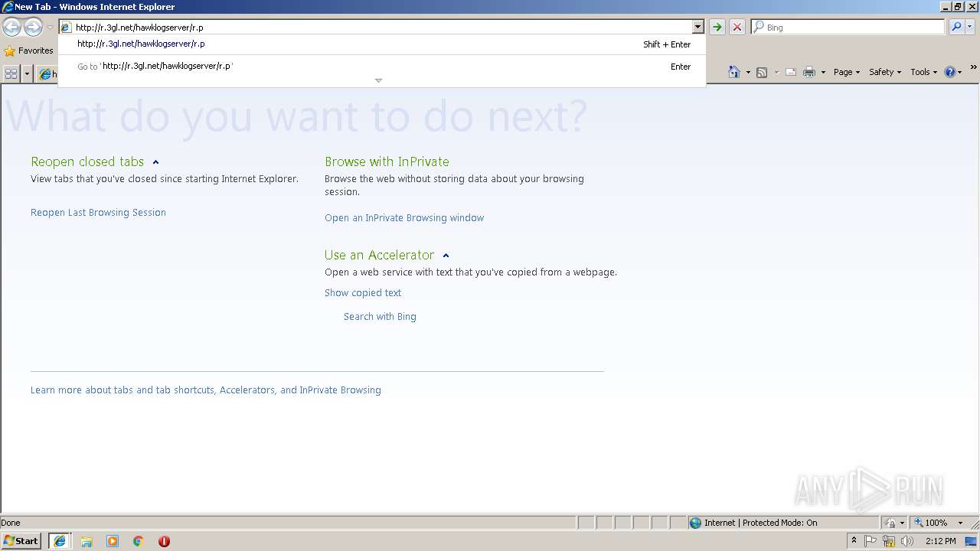Collapse the Reopen closed tabs section
Screen dimensions: 980x551
click(155, 162)
